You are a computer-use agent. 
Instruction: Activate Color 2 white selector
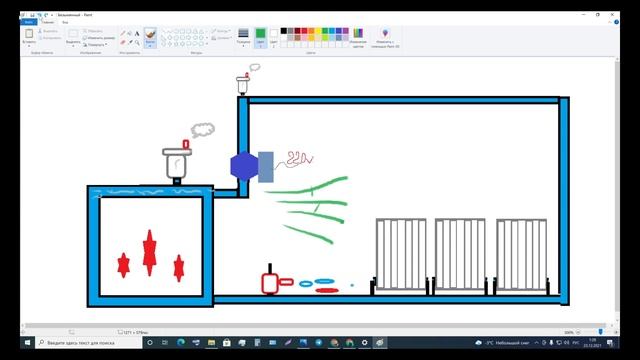pos(273,38)
